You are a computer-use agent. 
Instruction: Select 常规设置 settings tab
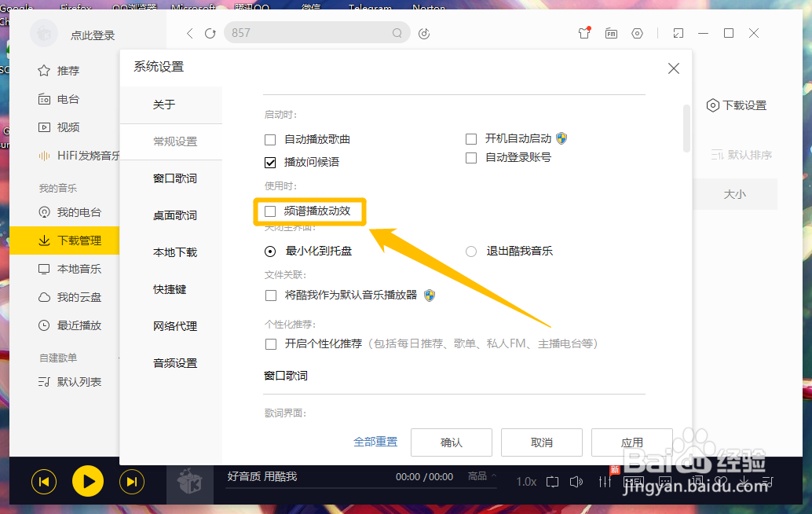pyautogui.click(x=171, y=141)
